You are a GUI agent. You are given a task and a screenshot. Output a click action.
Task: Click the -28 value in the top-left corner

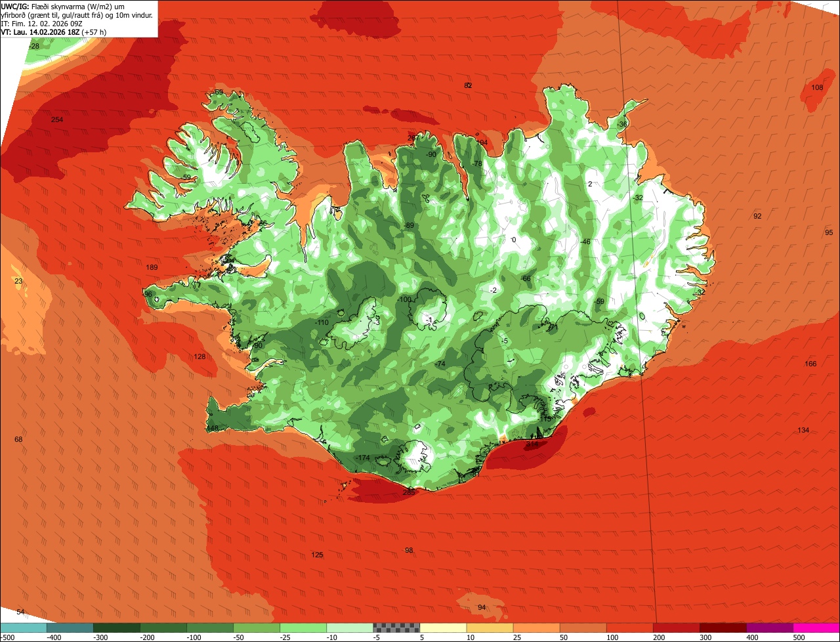pos(34,46)
